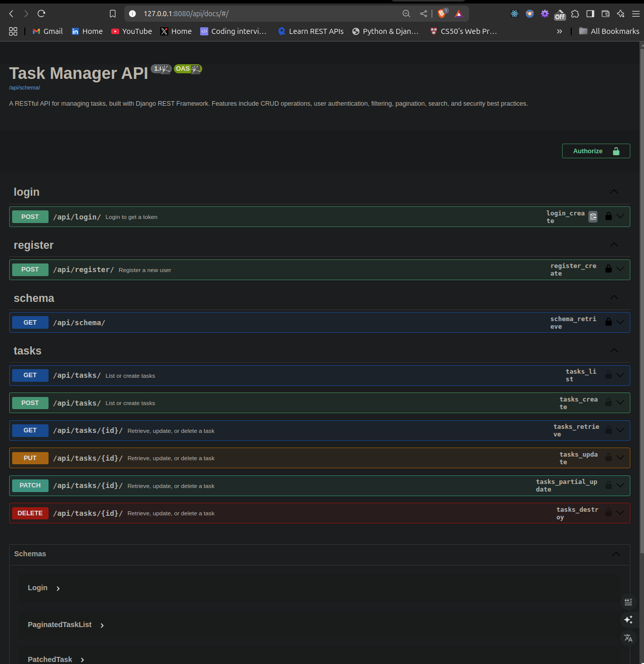Screen dimensions: 644x664
Task: Open the share icon in address bar
Action: (424, 14)
